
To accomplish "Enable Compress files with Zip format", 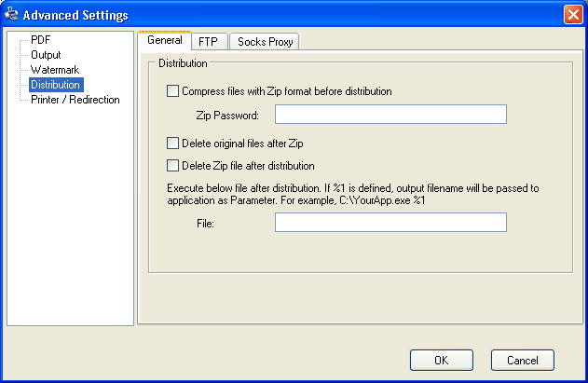I will (173, 91).
